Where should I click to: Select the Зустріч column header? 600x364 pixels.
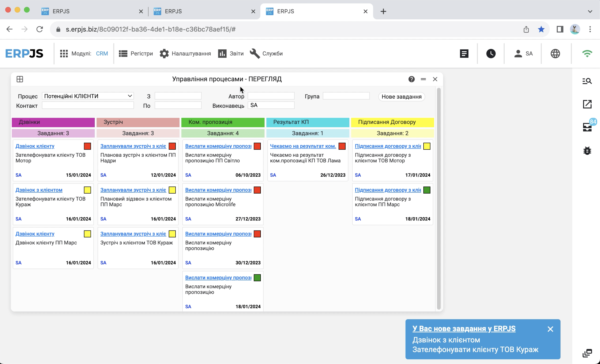pyautogui.click(x=138, y=122)
